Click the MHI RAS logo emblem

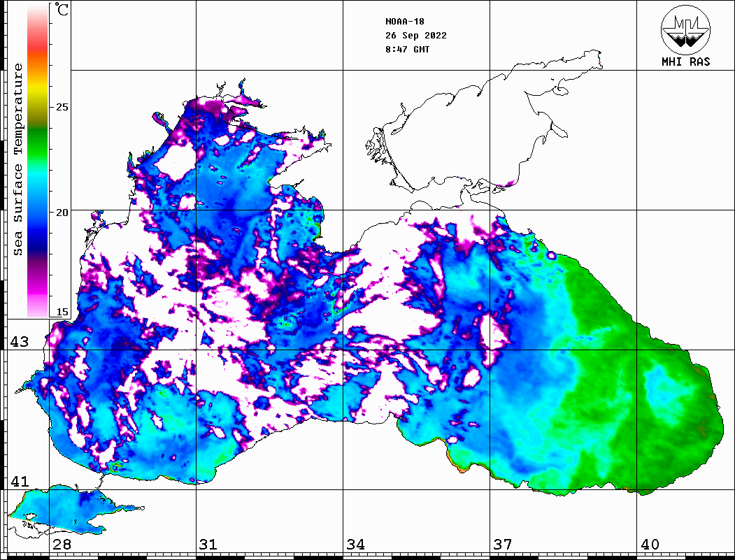685,29
